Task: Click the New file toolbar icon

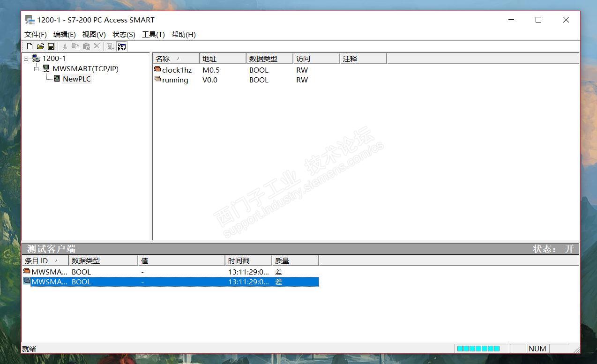Action: click(x=30, y=46)
